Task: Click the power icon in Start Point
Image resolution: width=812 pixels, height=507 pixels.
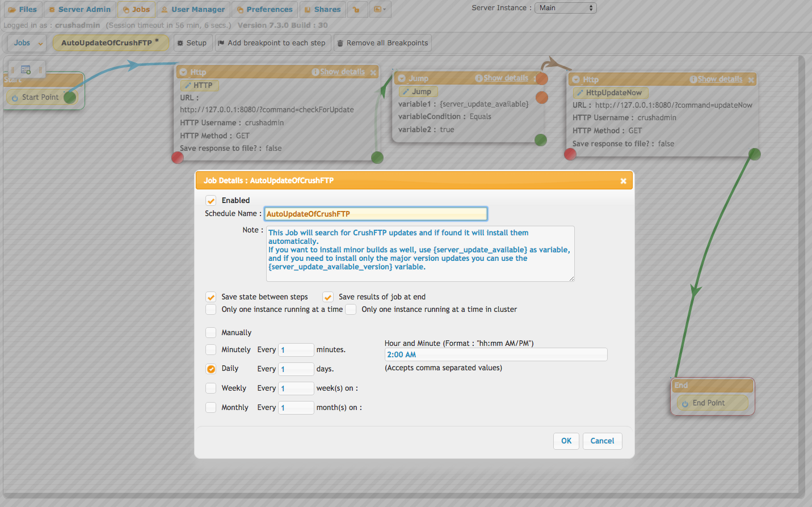Action: click(15, 98)
